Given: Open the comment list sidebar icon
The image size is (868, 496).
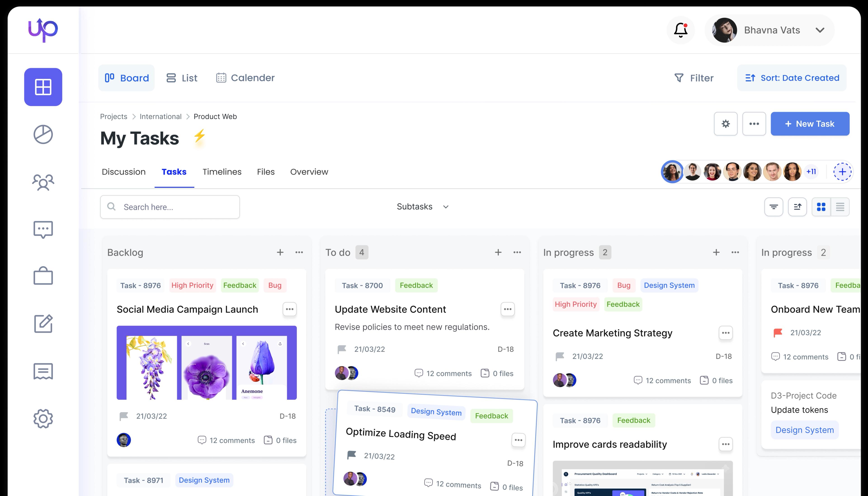Looking at the screenshot, I should (43, 371).
